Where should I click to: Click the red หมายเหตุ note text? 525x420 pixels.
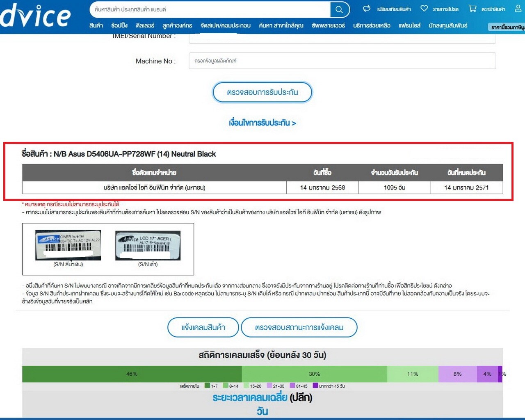pos(71,204)
